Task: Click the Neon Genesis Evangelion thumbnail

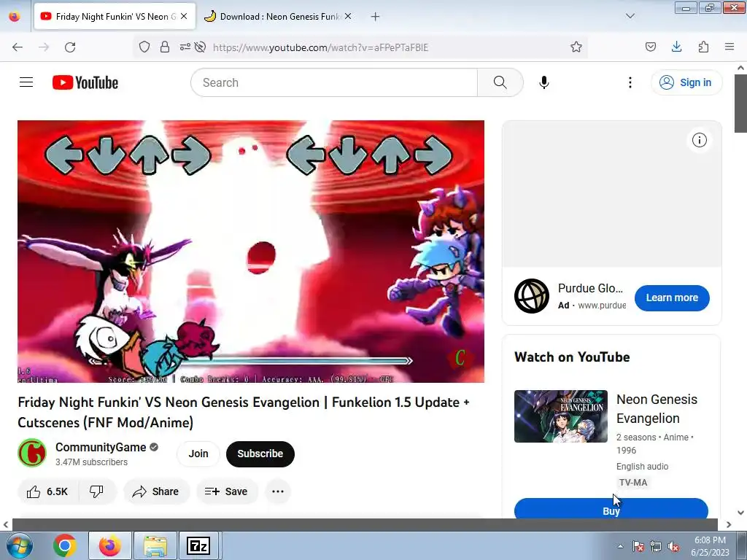Action: (561, 416)
